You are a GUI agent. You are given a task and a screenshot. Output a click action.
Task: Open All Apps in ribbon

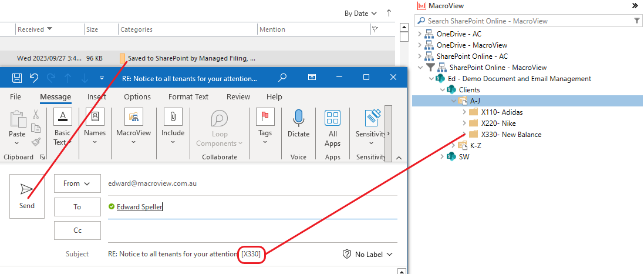point(333,128)
